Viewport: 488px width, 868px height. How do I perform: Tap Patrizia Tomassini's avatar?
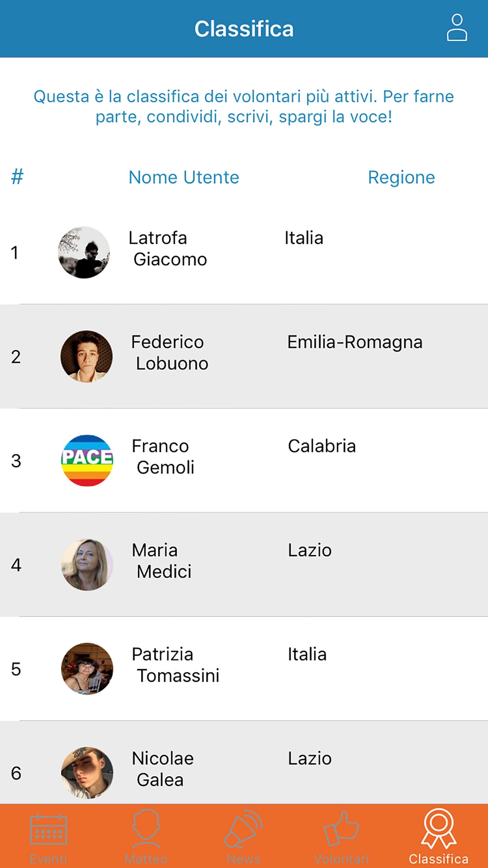click(x=87, y=669)
